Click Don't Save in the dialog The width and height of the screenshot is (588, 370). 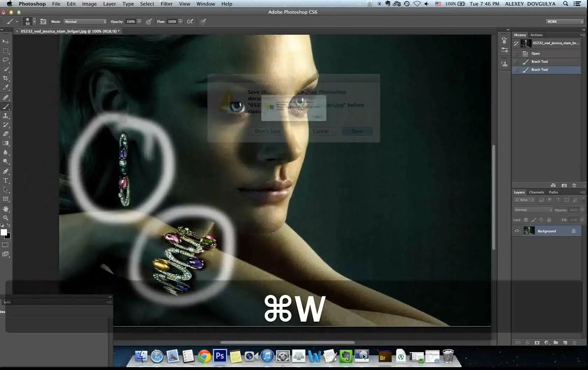pos(268,131)
